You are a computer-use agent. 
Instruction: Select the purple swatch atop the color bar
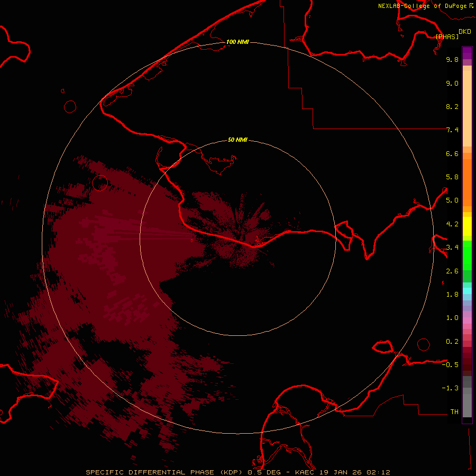click(x=467, y=53)
